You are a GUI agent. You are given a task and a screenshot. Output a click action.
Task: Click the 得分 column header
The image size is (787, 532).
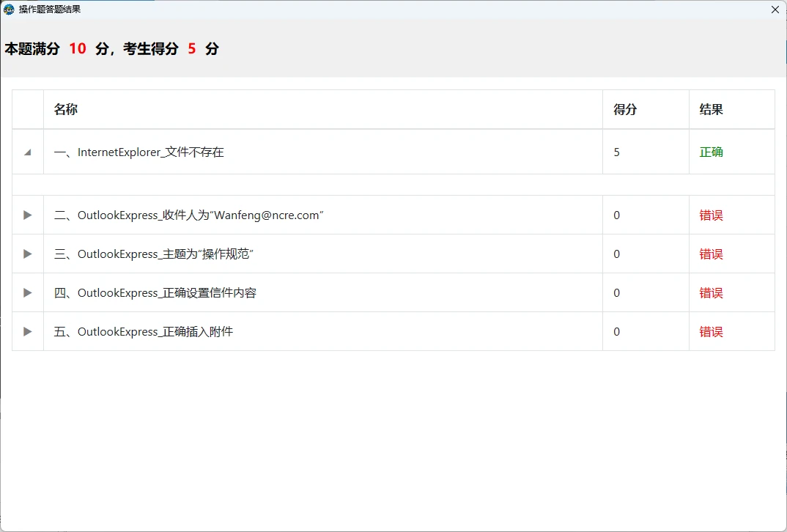click(x=625, y=110)
